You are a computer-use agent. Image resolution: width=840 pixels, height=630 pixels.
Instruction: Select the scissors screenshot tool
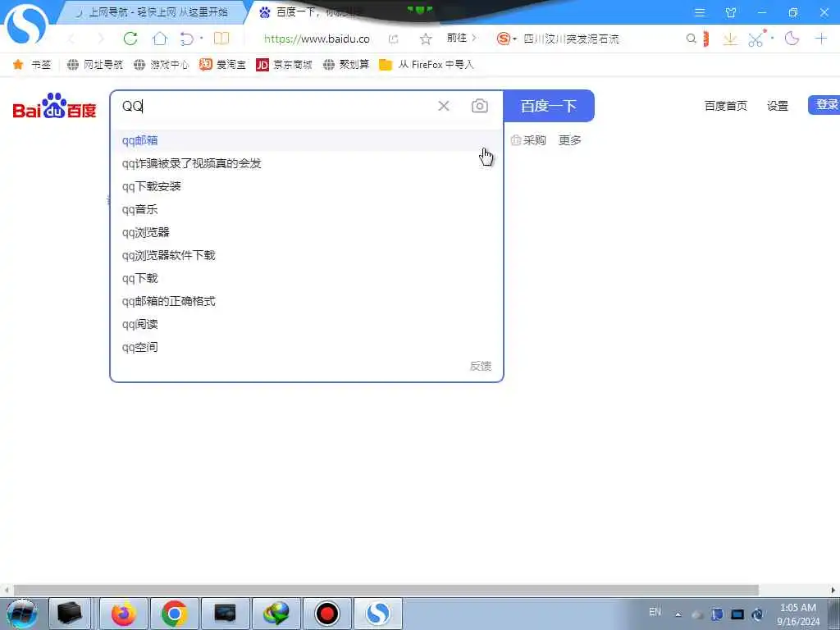tap(756, 39)
